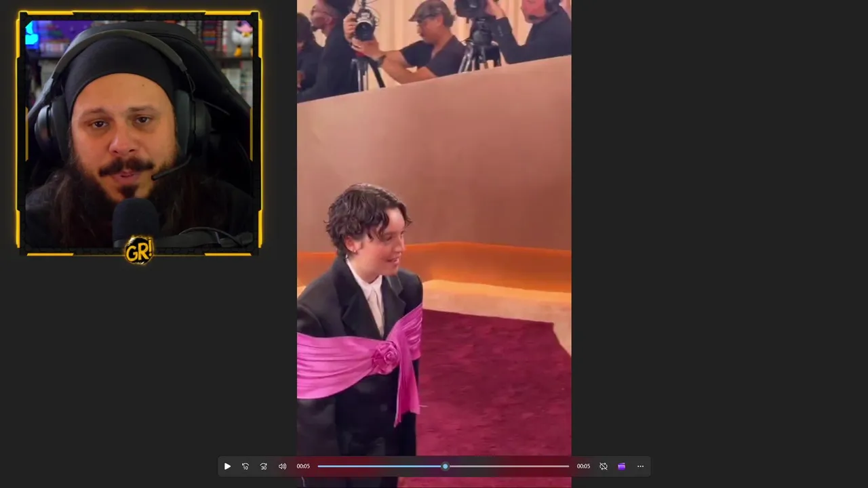
Task: Click the elapsed time 00:05 label
Action: pyautogui.click(x=303, y=466)
